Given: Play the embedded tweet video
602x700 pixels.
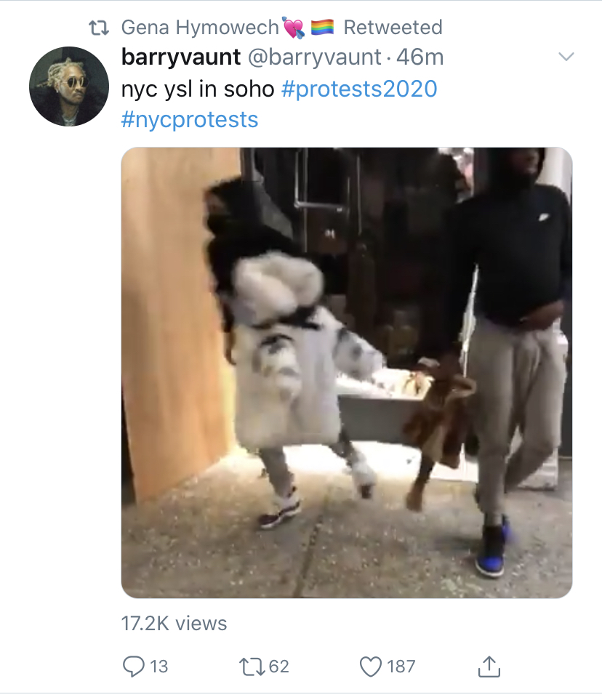Looking at the screenshot, I should 347,373.
